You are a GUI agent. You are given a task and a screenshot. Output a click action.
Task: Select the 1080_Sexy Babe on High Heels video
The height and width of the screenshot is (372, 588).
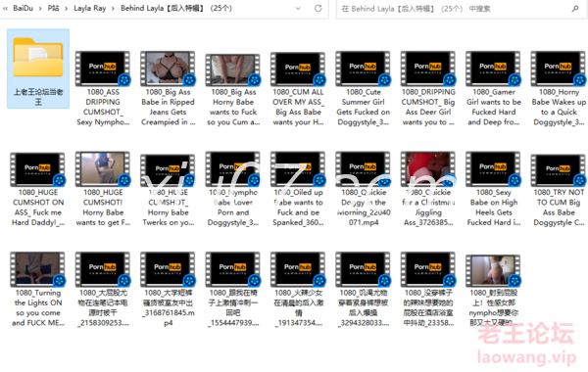494,189
